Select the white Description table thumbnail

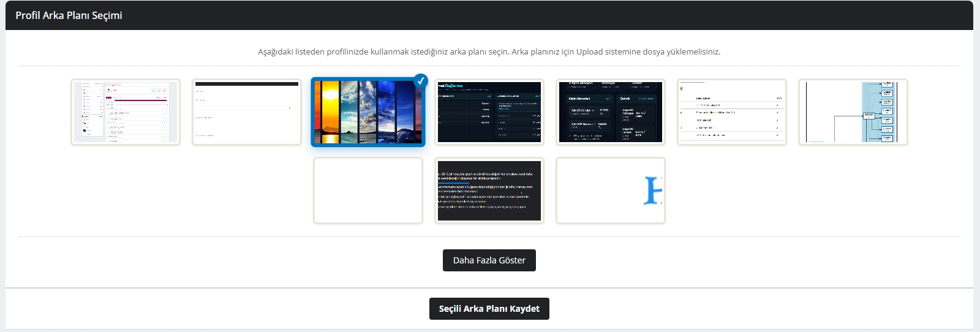732,112
